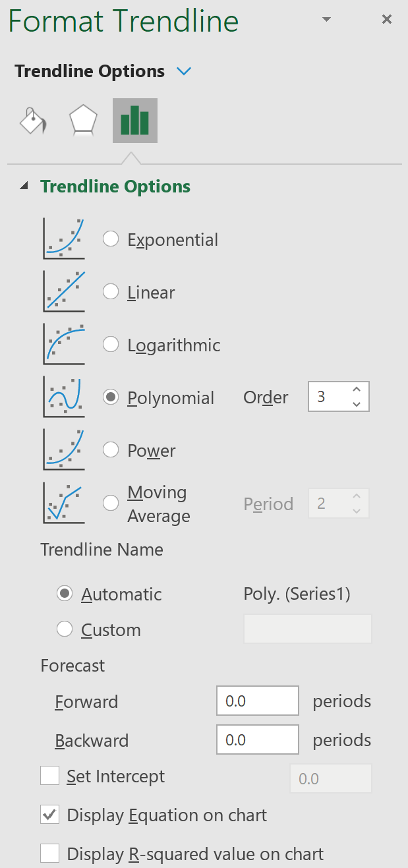
Task: Select the Trendline Options chart icon
Action: (x=134, y=121)
